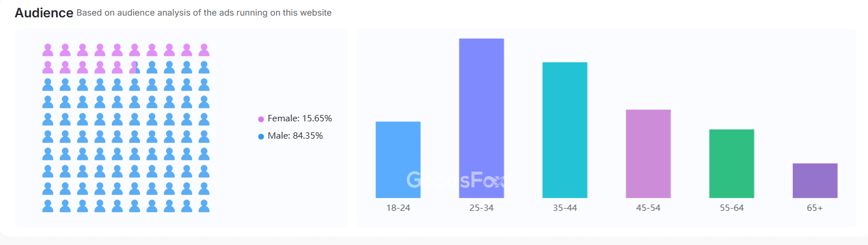
Task: Click the 18-24 axis label
Action: 398,208
